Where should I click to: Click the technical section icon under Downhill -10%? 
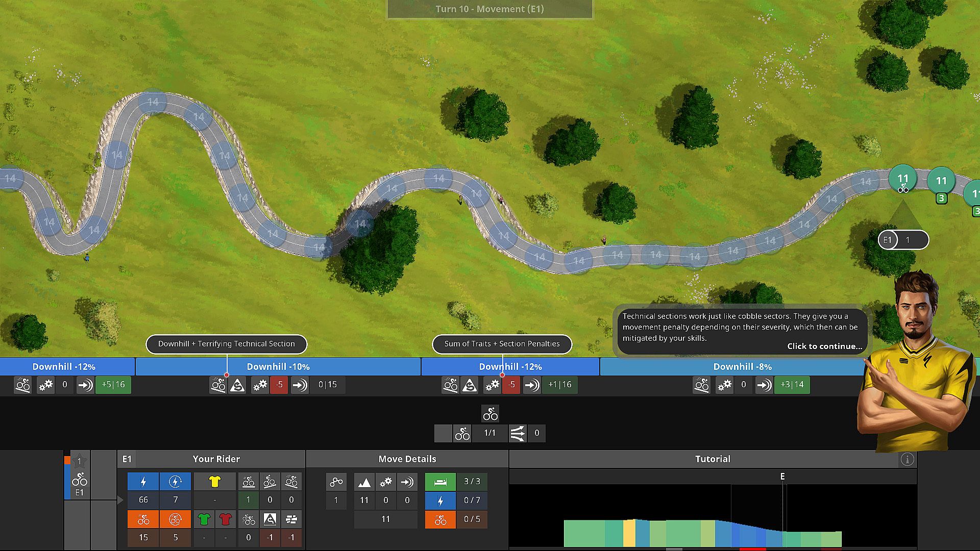tap(237, 385)
